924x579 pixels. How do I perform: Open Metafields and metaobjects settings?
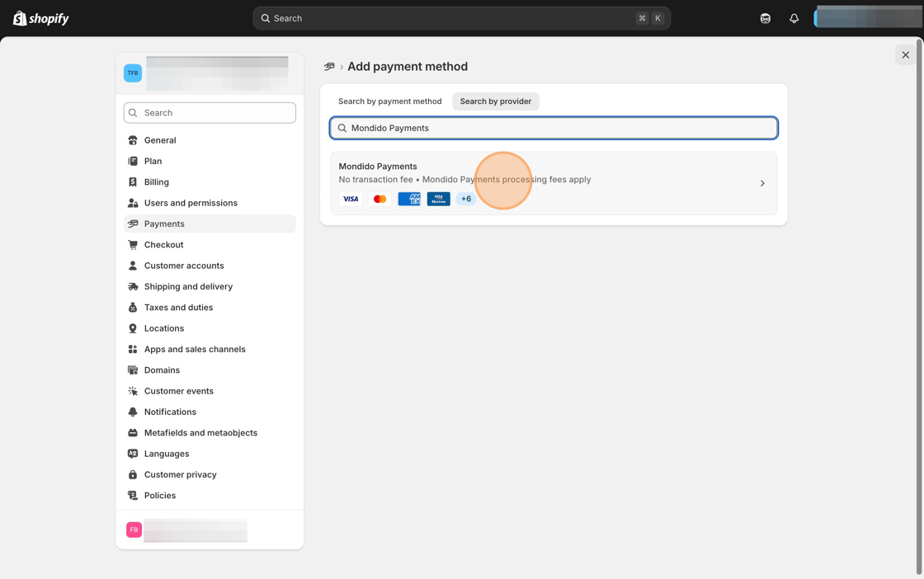tap(210, 433)
